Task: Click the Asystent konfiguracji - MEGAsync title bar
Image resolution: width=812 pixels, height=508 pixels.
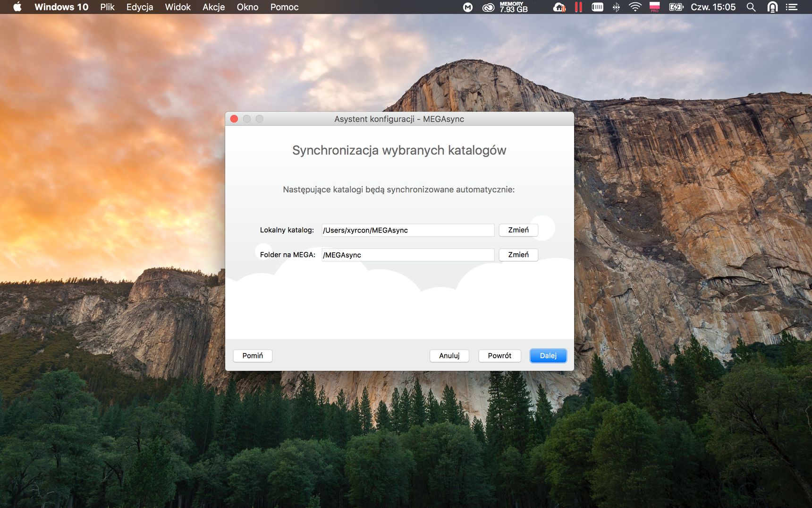Action: point(399,119)
